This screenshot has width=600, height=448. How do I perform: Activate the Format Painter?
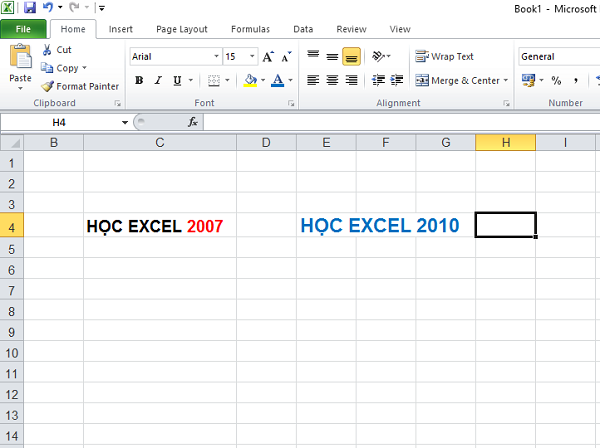pyautogui.click(x=80, y=86)
